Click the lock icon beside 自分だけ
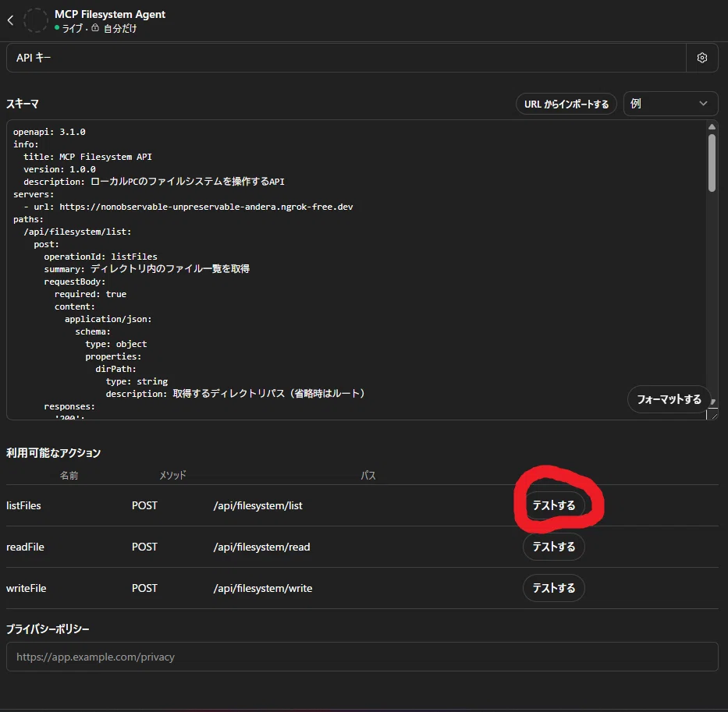Screen dimensions: 728x712 coord(95,28)
